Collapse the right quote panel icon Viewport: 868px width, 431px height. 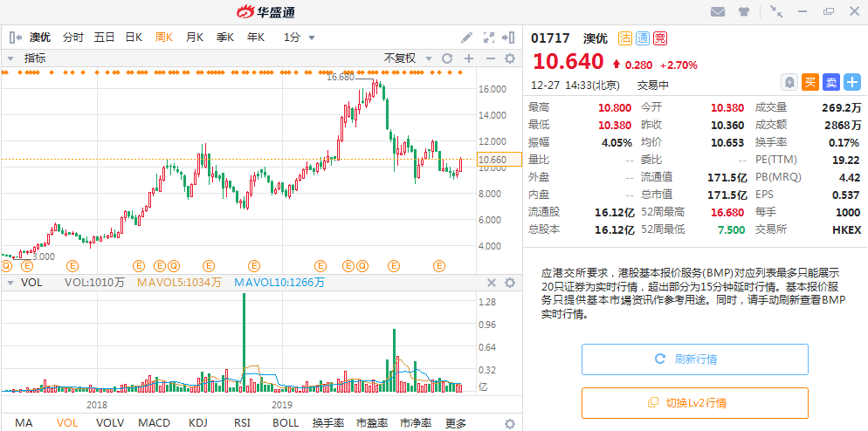508,38
